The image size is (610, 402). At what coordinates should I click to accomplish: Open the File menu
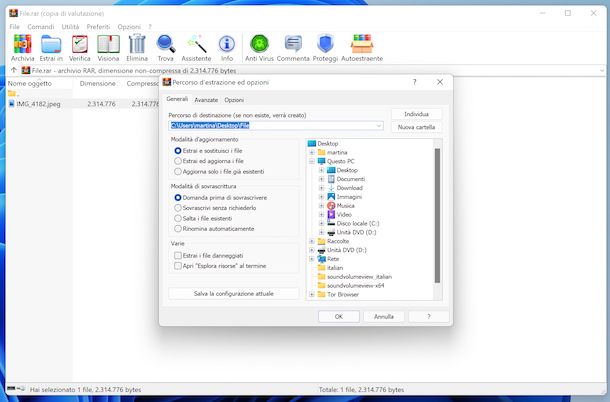tap(14, 26)
